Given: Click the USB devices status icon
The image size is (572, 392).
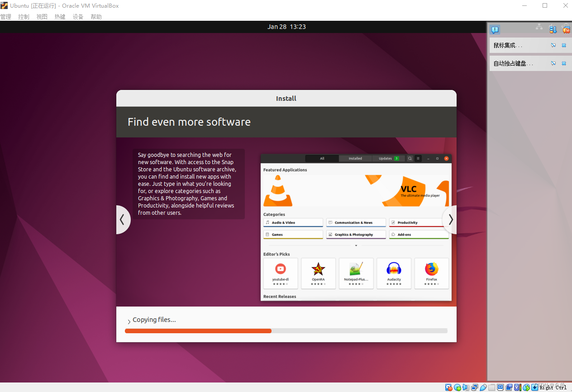Looking at the screenshot, I should coord(483,387).
